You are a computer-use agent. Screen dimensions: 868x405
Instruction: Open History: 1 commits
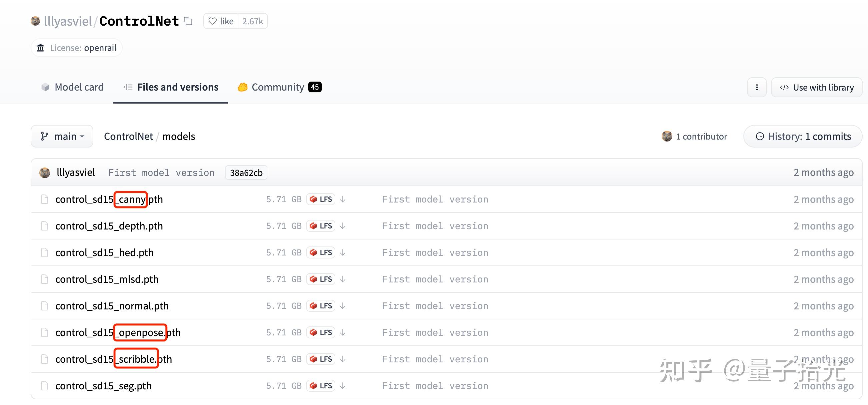[803, 136]
